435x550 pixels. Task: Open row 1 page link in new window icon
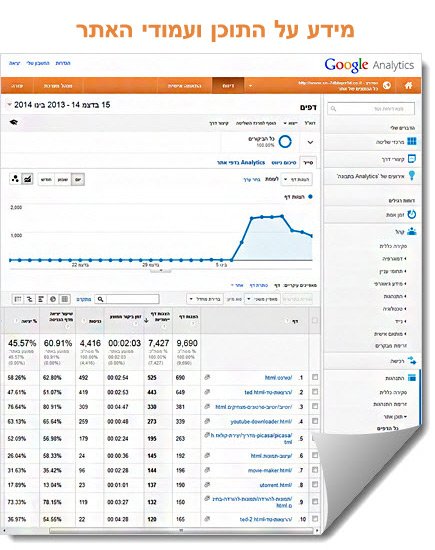[x=207, y=377]
